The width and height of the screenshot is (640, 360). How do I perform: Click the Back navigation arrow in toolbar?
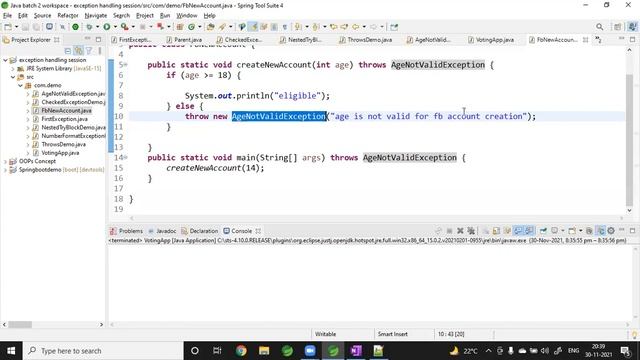click(356, 27)
